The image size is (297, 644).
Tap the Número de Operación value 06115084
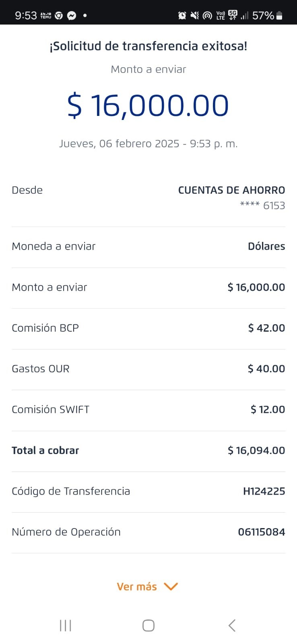(262, 532)
